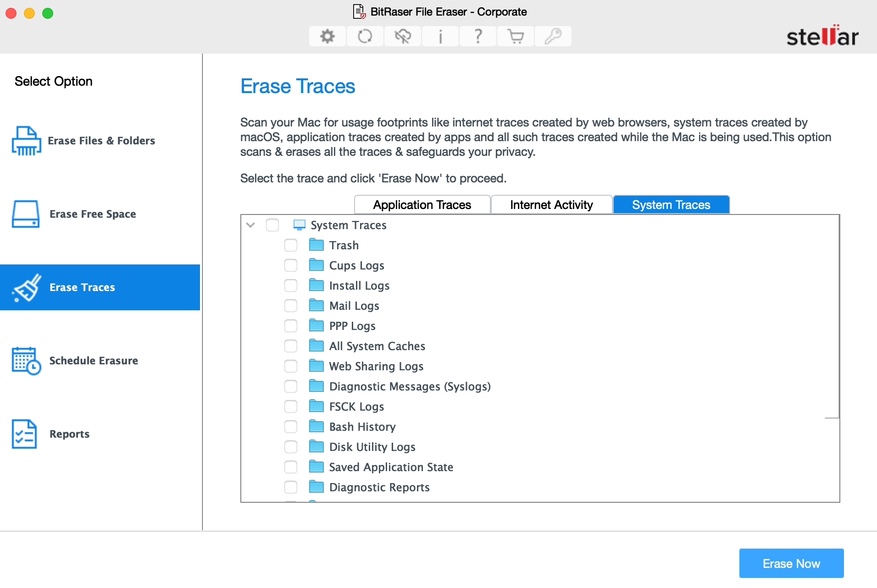This screenshot has height=588, width=877.
Task: Open the Reports option
Action: (x=100, y=434)
